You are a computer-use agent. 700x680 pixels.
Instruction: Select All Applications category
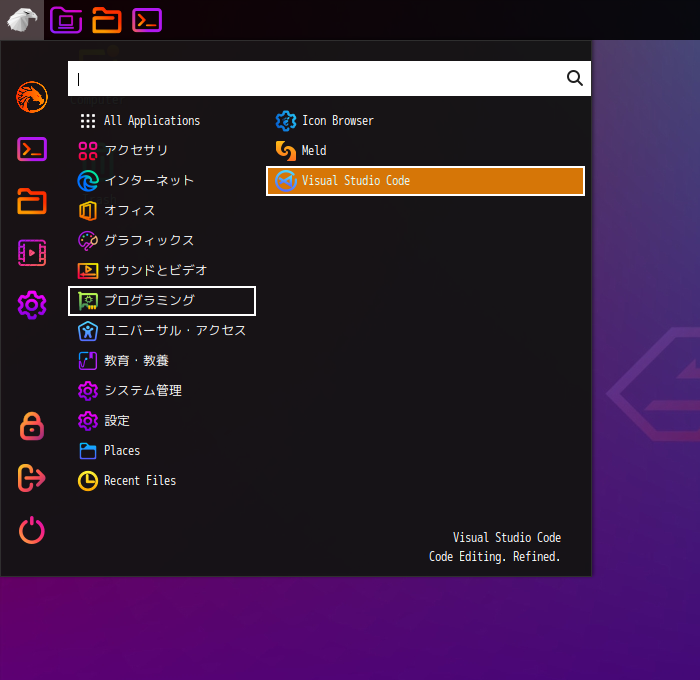pyautogui.click(x=162, y=121)
